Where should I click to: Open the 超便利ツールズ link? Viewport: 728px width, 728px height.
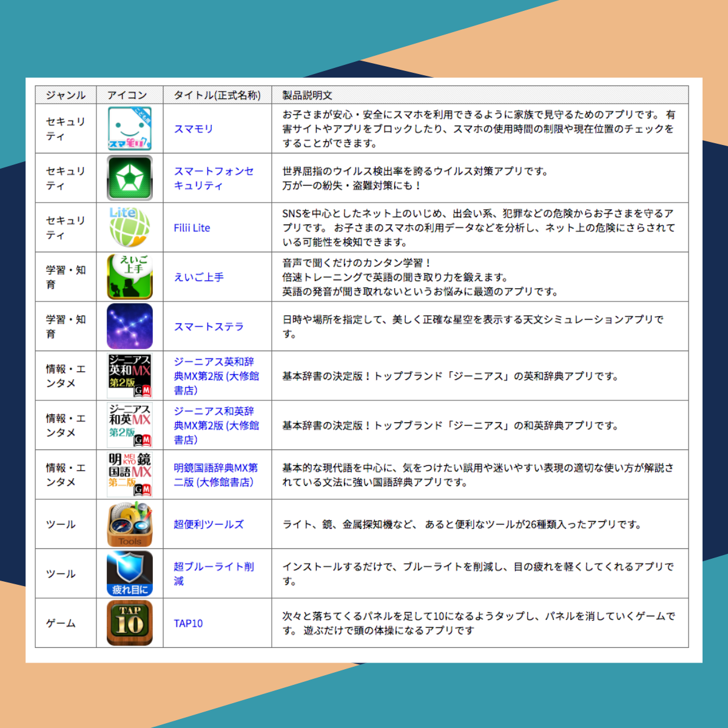[209, 524]
